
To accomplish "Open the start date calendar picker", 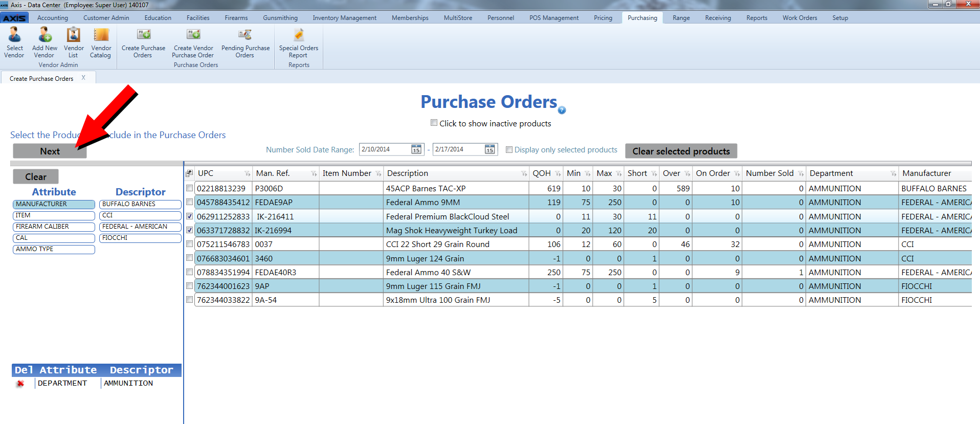I will coord(416,149).
